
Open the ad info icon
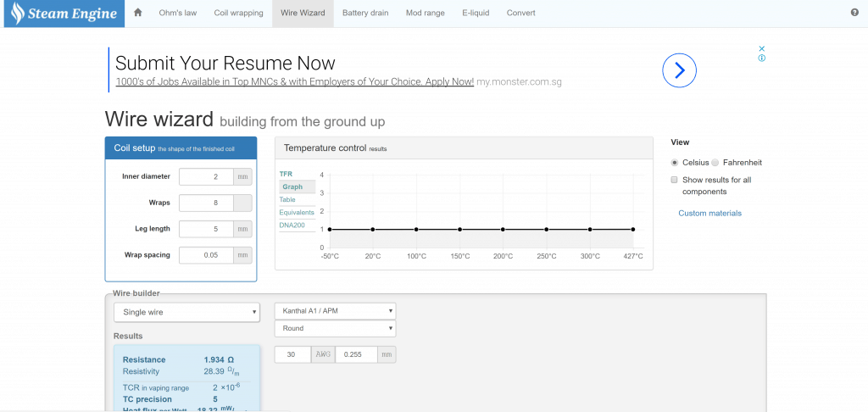coord(762,58)
